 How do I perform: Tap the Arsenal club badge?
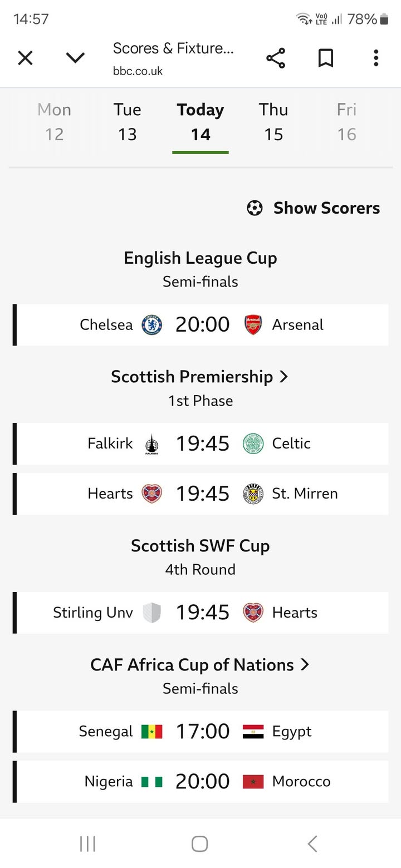253,325
